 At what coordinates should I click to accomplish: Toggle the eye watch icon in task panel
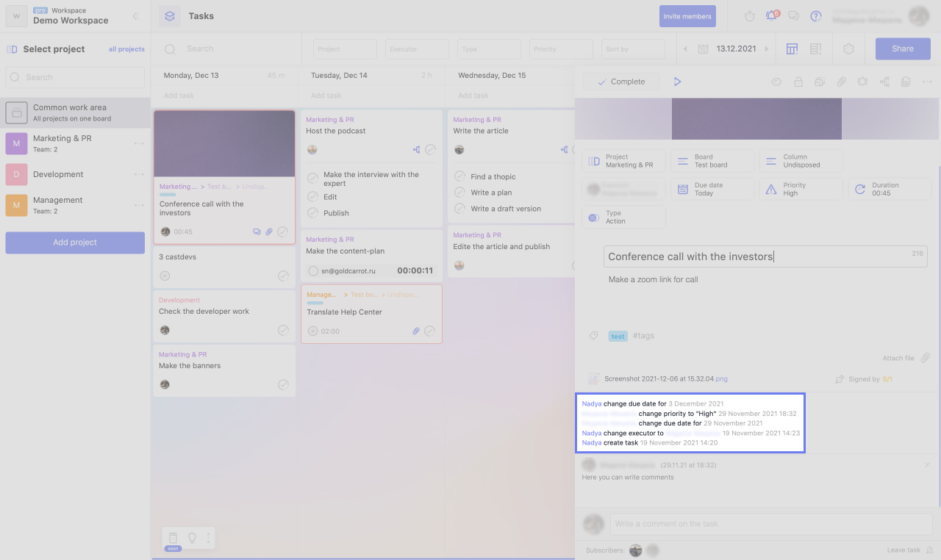(776, 82)
